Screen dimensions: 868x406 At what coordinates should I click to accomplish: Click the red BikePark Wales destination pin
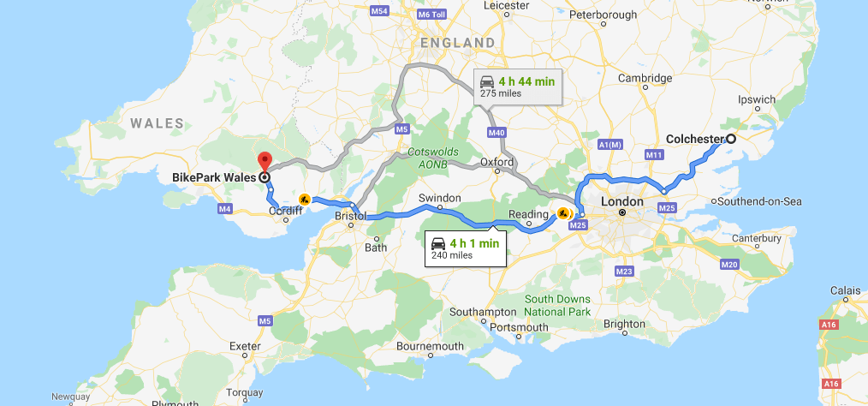coord(265,162)
